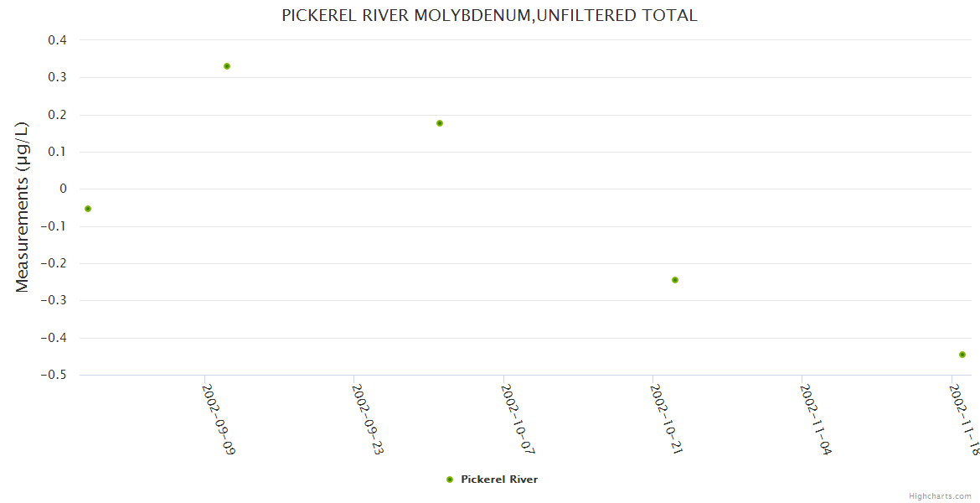Select the highest data point near 0.33

[x=227, y=66]
